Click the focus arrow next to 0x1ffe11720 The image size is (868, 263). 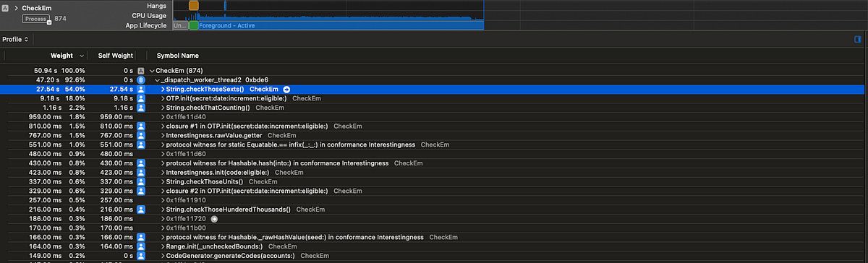point(214,218)
